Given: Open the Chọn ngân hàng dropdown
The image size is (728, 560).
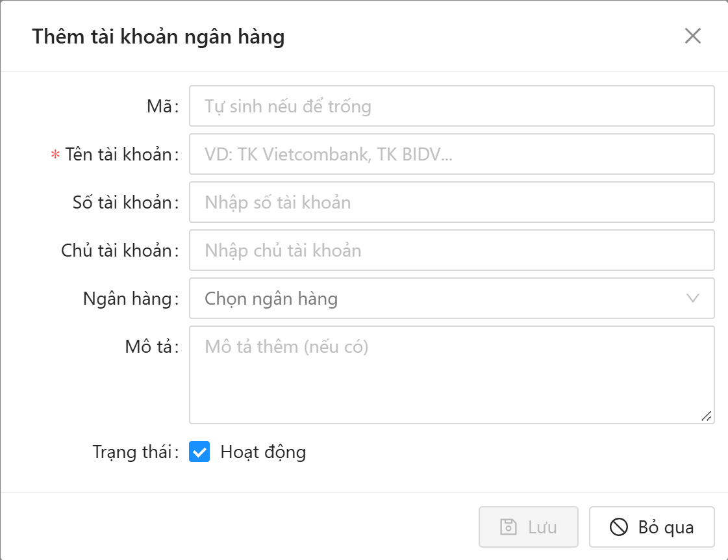Looking at the screenshot, I should pyautogui.click(x=451, y=298).
